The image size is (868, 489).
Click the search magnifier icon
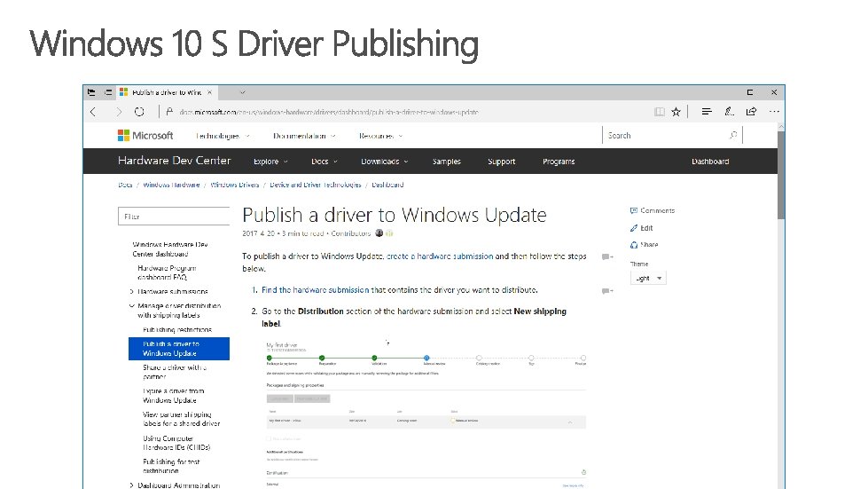(x=733, y=135)
